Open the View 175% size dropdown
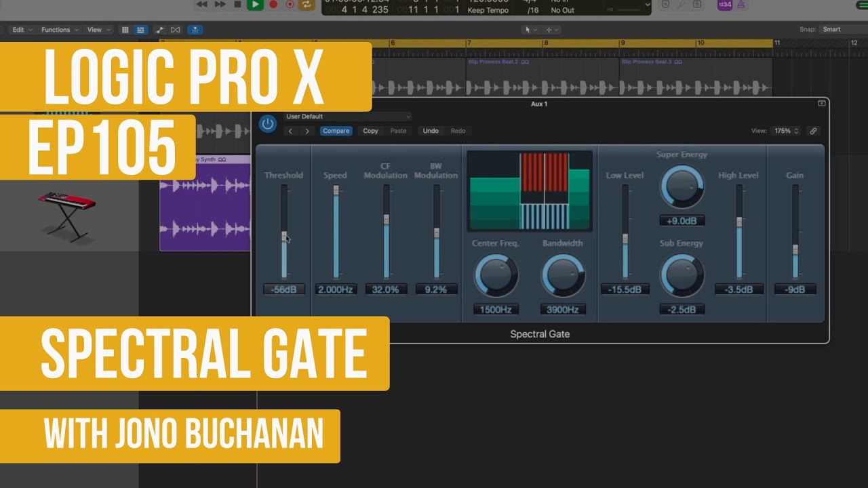Viewport: 868px width, 488px height. tap(787, 131)
